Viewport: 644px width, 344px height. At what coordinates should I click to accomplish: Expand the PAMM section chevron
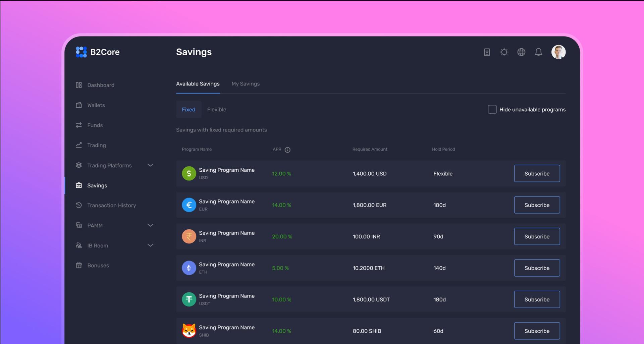pyautogui.click(x=150, y=225)
